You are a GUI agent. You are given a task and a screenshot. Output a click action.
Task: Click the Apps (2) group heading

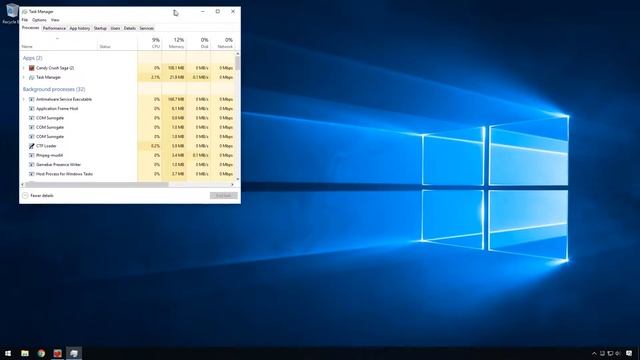tap(33, 58)
